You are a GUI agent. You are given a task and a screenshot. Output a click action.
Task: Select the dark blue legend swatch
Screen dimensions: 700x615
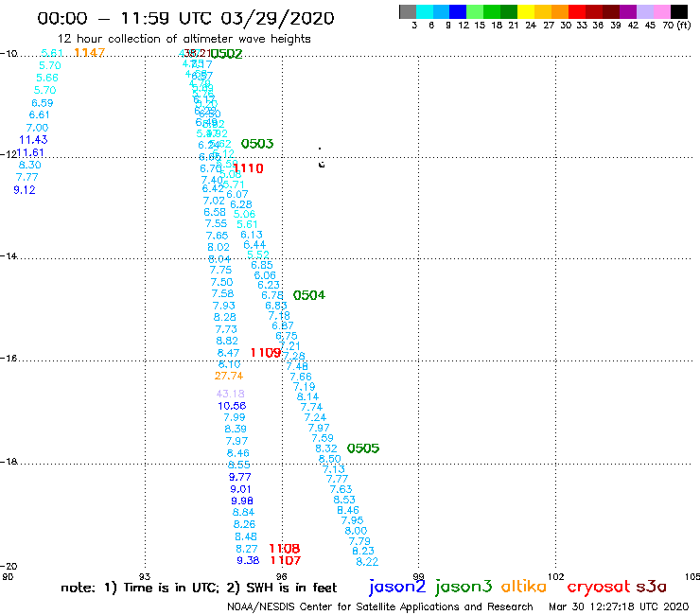[x=458, y=11]
